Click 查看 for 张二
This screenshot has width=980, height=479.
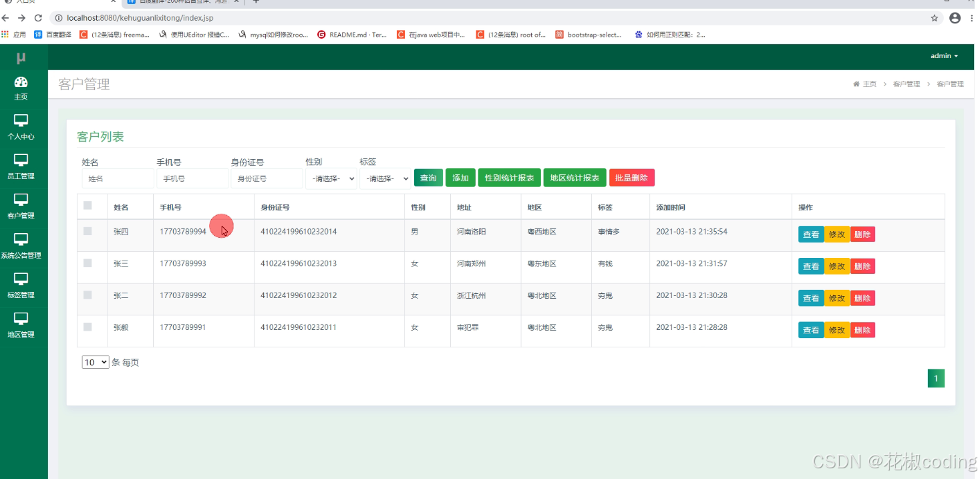tap(811, 299)
